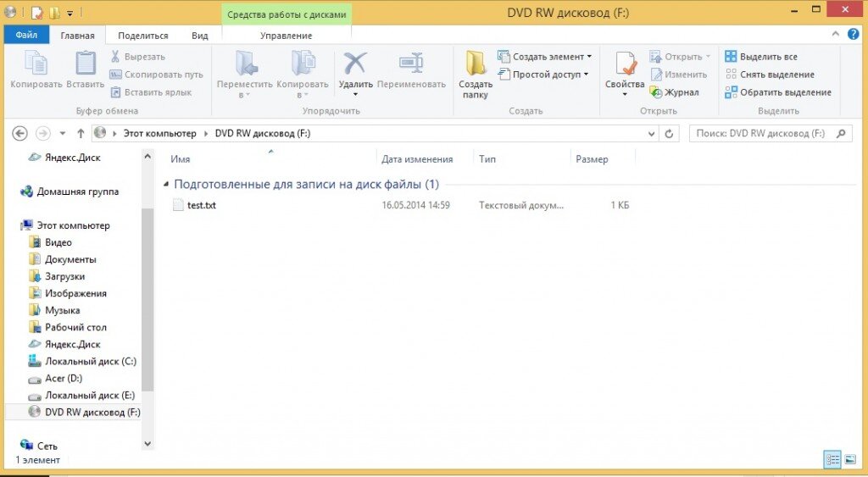
Task: Click the Копировать icon in Буфер обмена
Action: (36, 63)
